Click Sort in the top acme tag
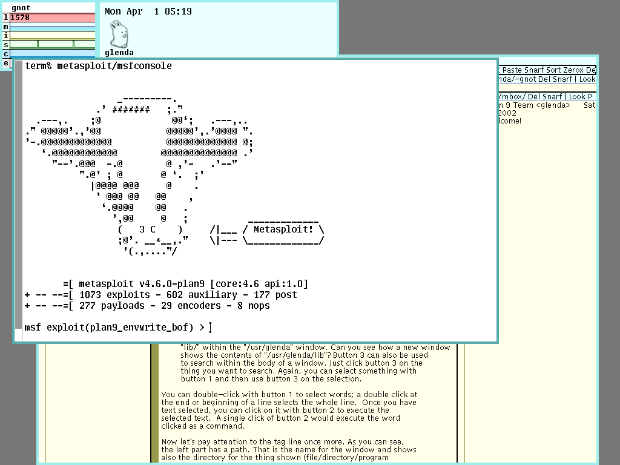620x465 pixels. pos(548,69)
